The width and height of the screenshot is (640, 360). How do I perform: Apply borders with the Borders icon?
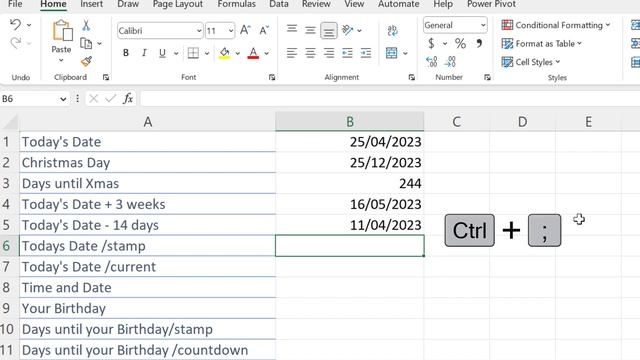click(193, 53)
